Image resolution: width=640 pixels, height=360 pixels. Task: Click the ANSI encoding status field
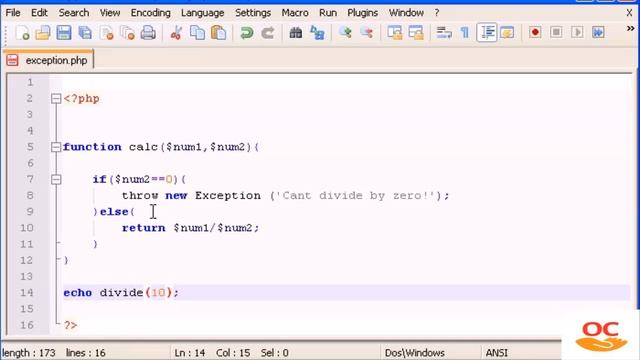pos(496,353)
